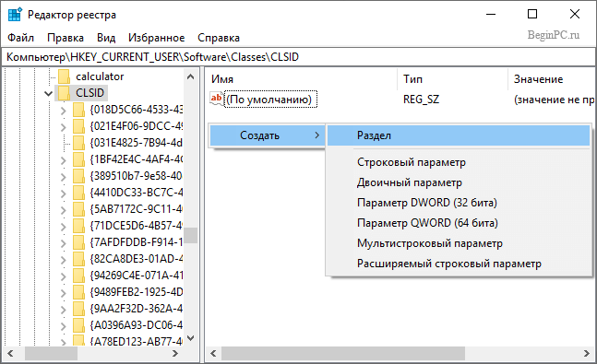
Task: Select the calculator key label
Action: pos(100,76)
